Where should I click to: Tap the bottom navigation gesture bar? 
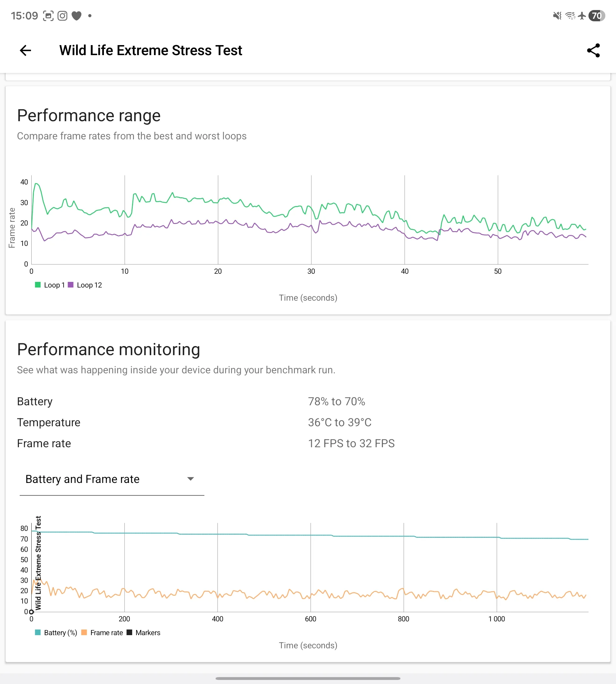pyautogui.click(x=308, y=678)
